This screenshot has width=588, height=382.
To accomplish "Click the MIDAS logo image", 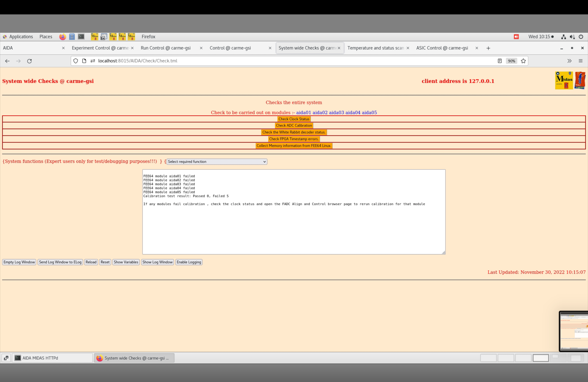I will (564, 81).
